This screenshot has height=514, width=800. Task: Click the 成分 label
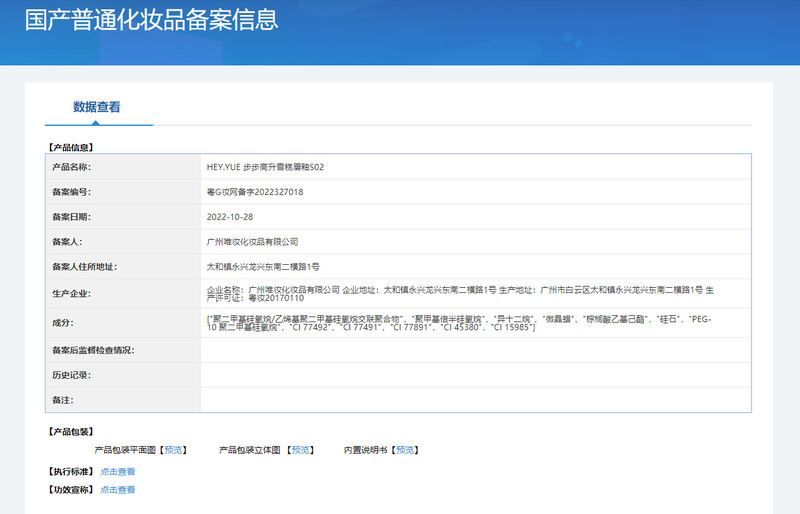click(x=63, y=323)
